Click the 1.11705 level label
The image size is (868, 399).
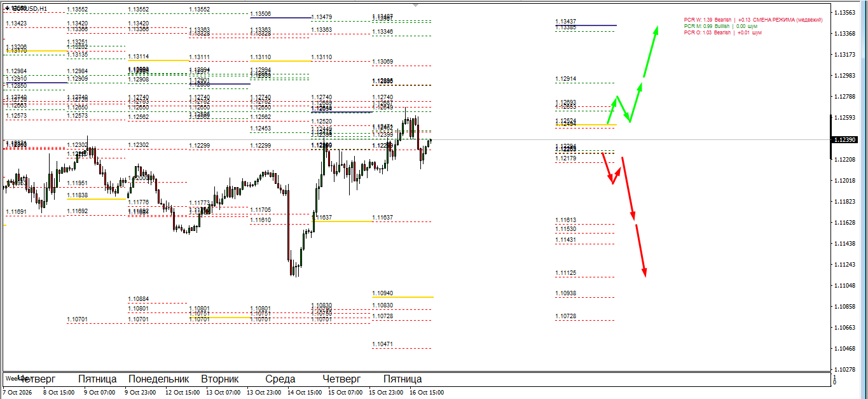tap(260, 210)
